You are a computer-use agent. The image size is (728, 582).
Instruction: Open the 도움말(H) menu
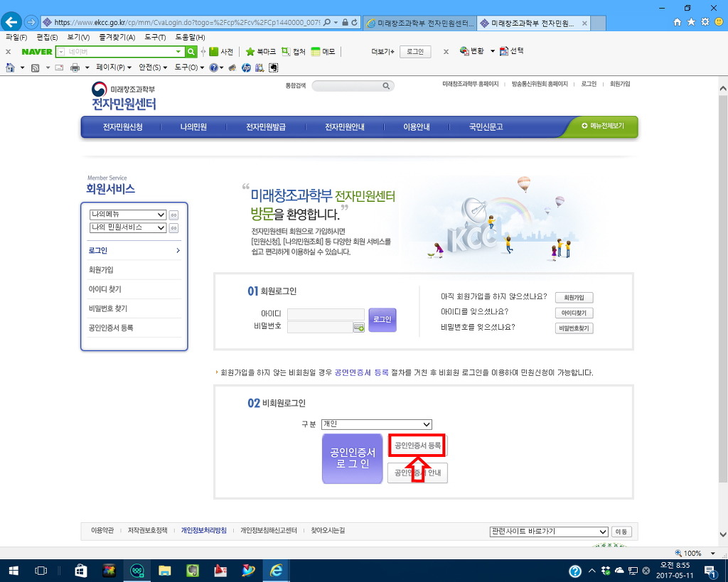tap(190, 37)
